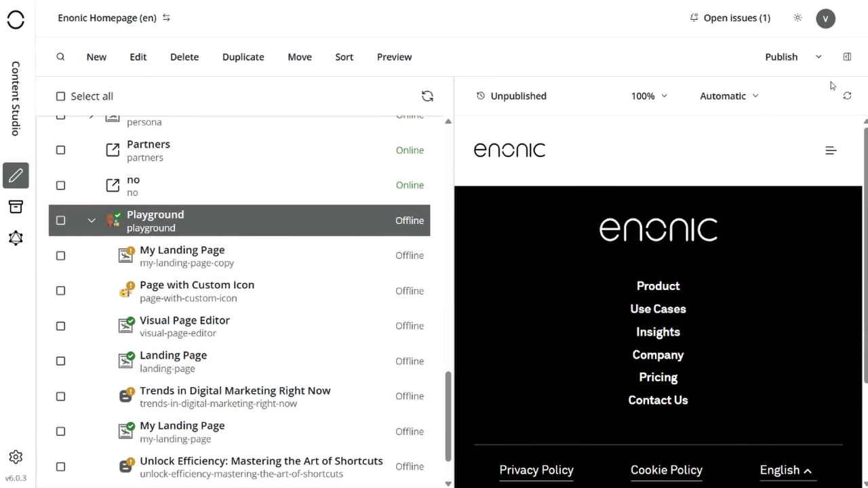The height and width of the screenshot is (488, 868).
Task: Toggle the side panel layout icon
Action: tap(847, 57)
